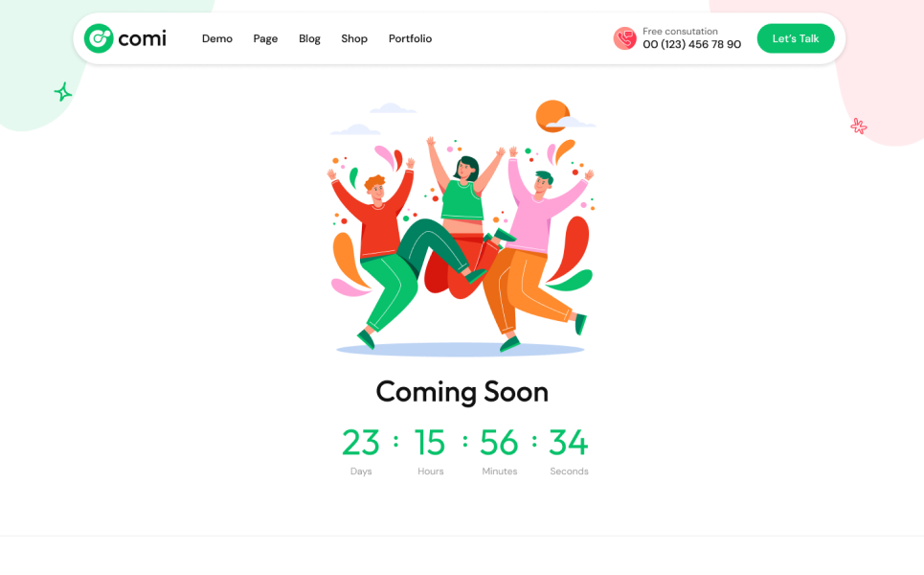Click the Let's Talk button
Viewport: 924px width, 575px height.
pos(796,38)
